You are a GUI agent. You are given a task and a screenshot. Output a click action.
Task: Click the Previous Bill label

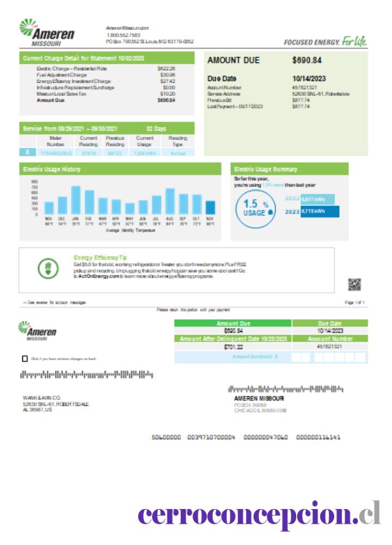point(219,100)
